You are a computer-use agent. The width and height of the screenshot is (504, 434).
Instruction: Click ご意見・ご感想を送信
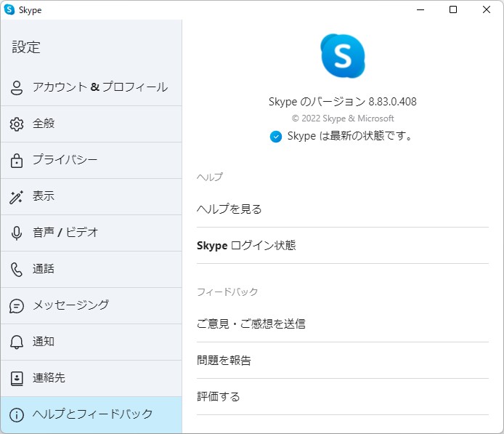pyautogui.click(x=343, y=324)
